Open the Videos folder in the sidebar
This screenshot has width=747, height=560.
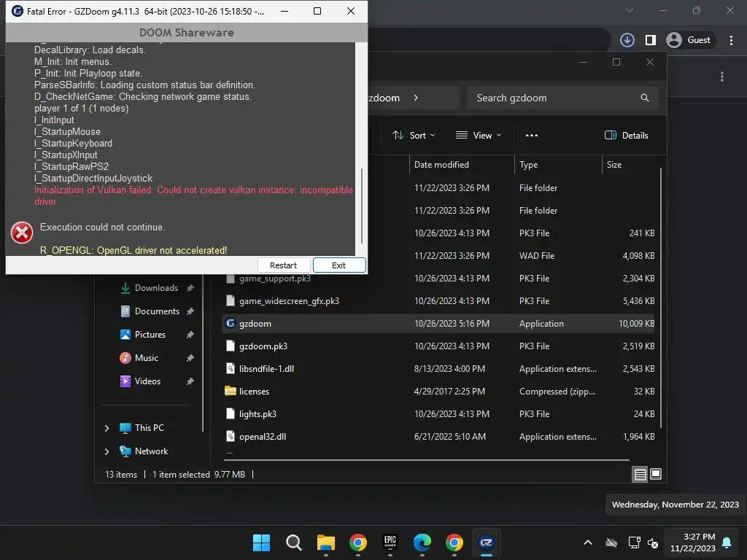click(x=147, y=381)
